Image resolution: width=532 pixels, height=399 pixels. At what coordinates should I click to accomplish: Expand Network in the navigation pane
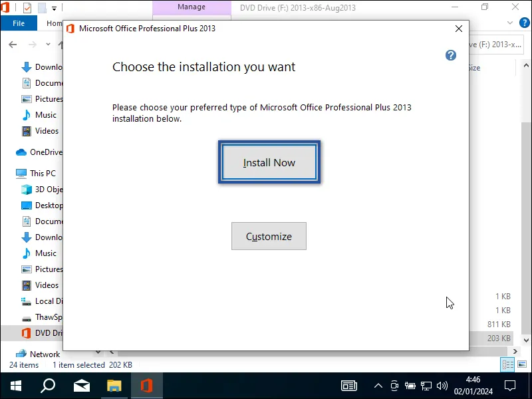11,353
